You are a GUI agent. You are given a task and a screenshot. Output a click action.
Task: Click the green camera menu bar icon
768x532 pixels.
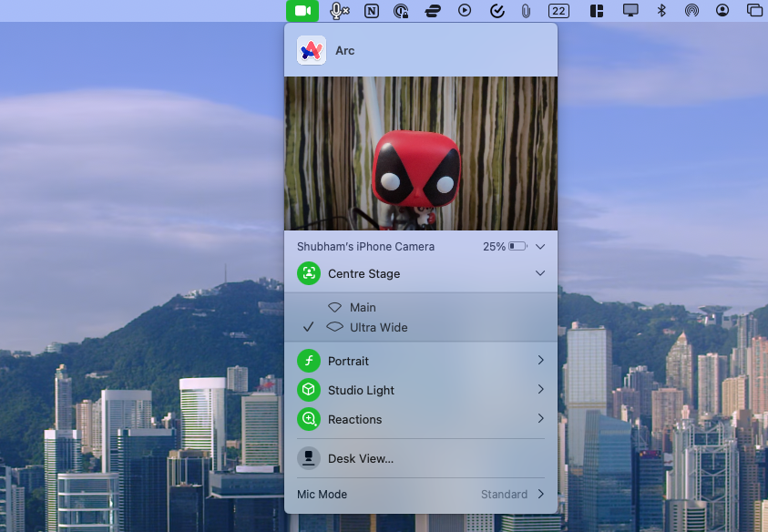pos(302,11)
